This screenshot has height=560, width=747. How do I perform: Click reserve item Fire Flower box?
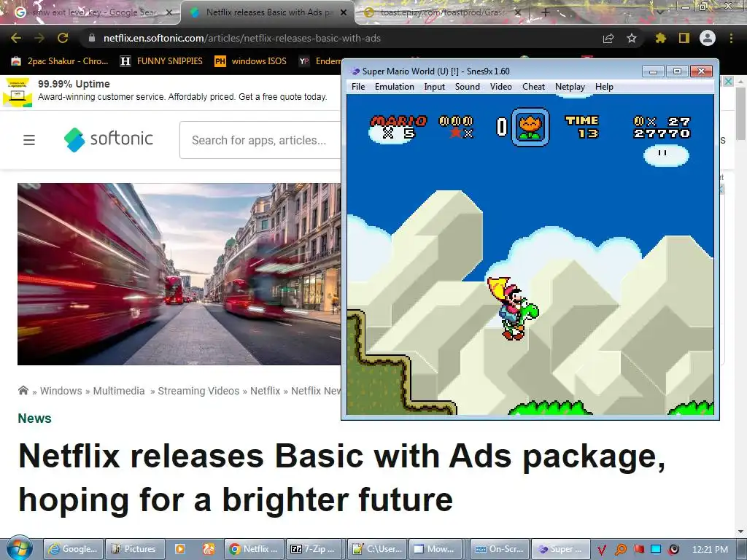point(530,127)
